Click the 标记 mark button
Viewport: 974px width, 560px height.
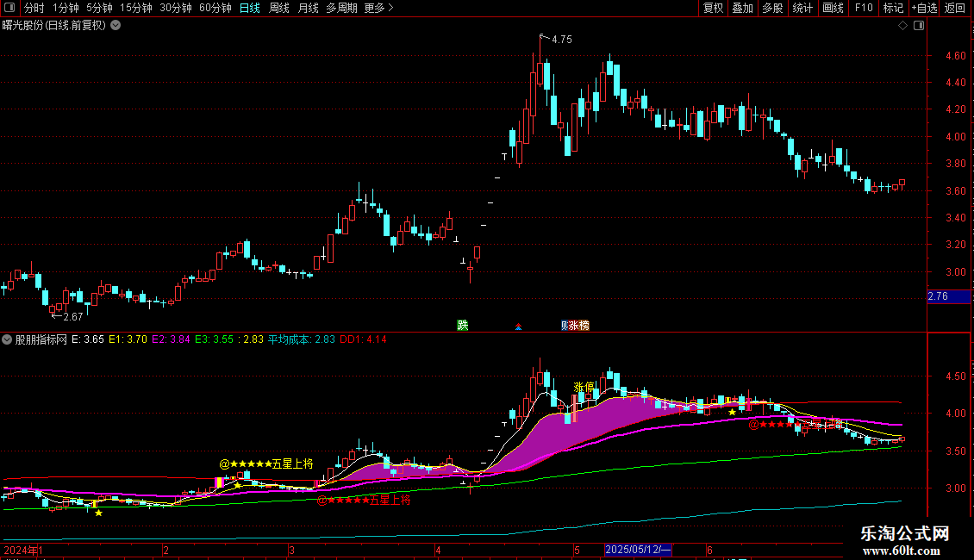tap(893, 8)
